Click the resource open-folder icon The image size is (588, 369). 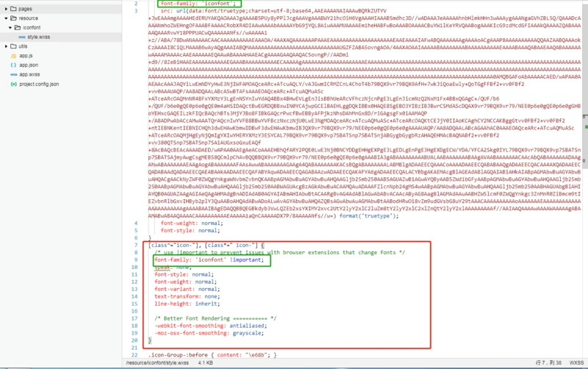coord(13,18)
